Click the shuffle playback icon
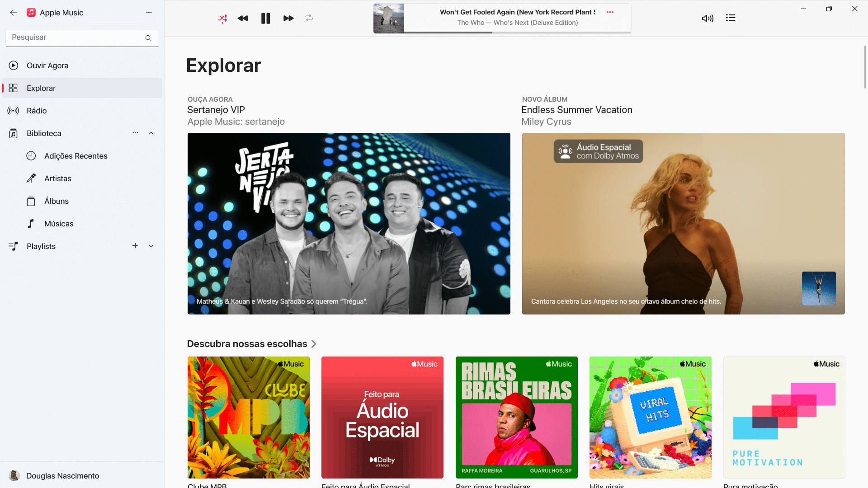This screenshot has height=488, width=868. 223,18
